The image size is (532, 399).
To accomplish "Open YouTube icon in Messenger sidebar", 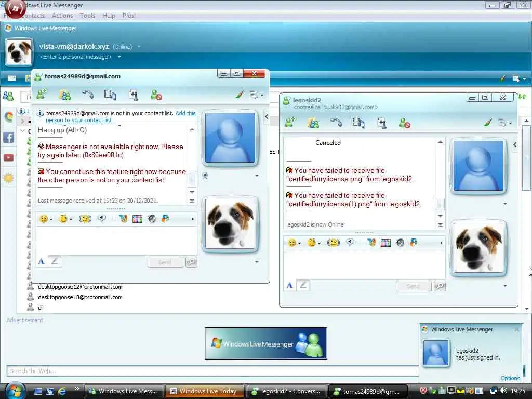I will point(8,158).
